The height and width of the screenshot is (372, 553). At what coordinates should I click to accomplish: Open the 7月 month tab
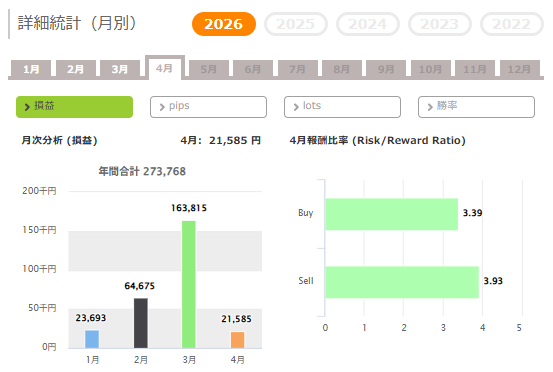(x=298, y=69)
